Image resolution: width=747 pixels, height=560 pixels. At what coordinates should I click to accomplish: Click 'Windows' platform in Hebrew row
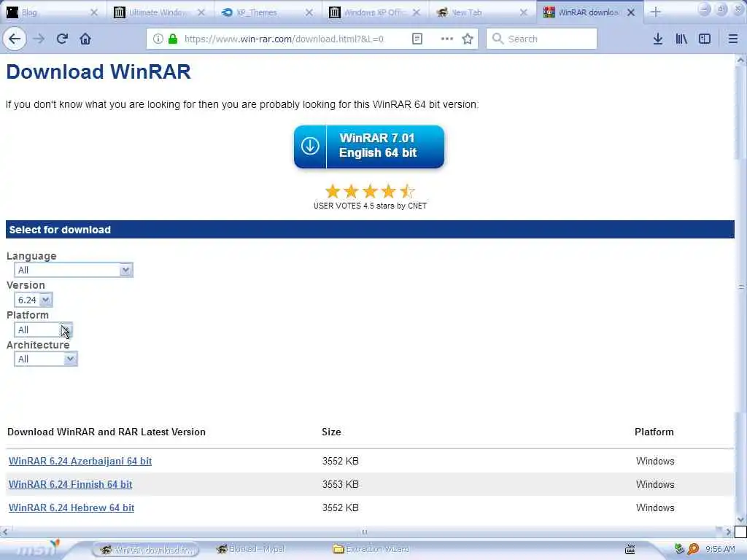[655, 507]
